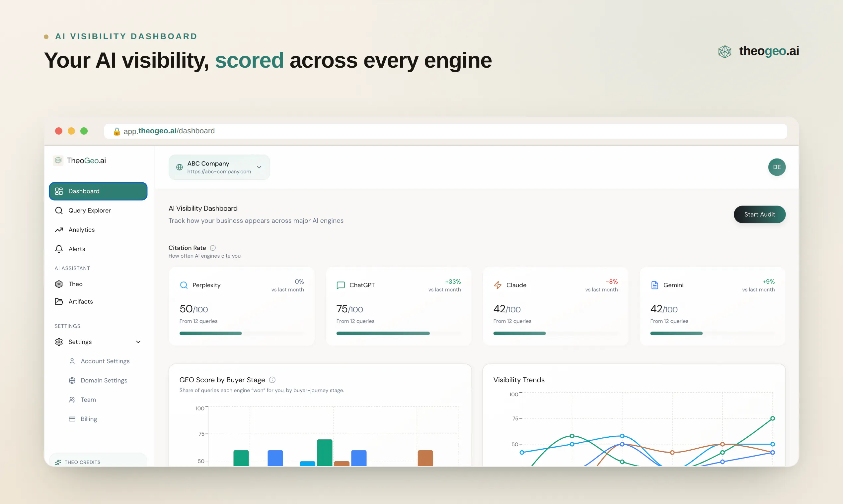Click the browser address bar URL field
The image size is (843, 504).
click(446, 131)
